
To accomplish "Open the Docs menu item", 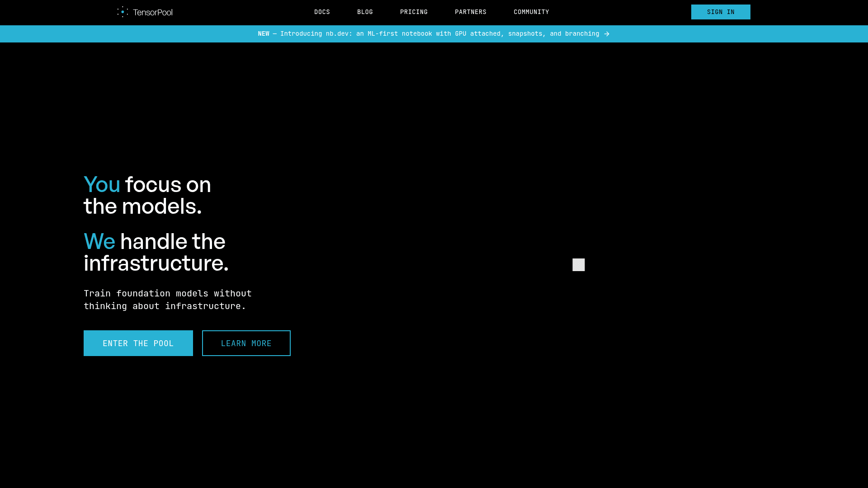I will point(322,12).
